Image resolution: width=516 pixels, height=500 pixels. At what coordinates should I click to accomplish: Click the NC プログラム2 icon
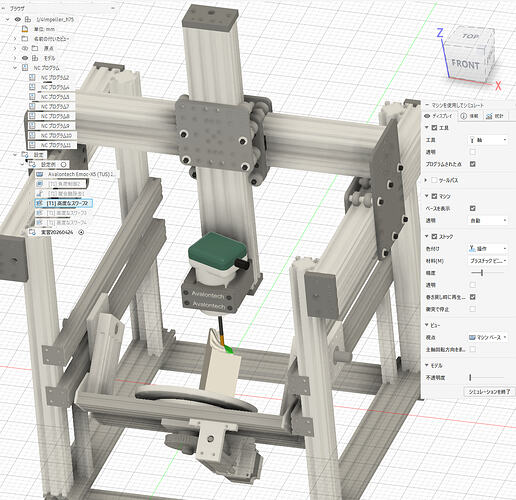32,77
